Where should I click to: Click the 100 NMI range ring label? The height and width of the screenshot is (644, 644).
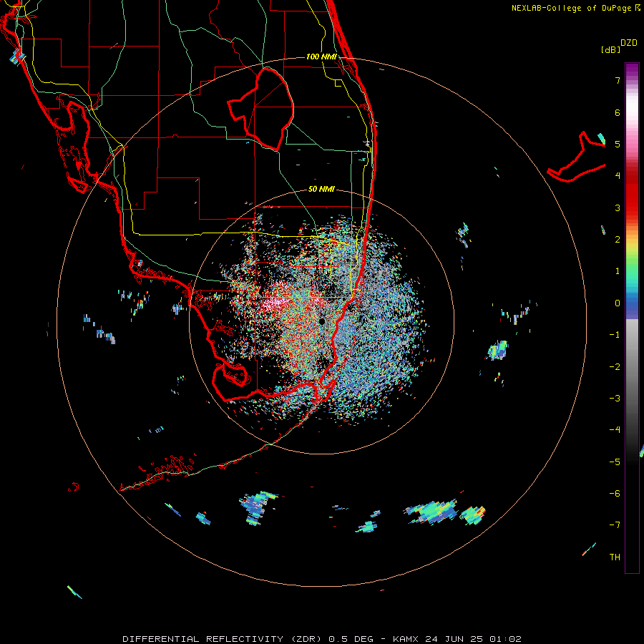tap(321, 57)
